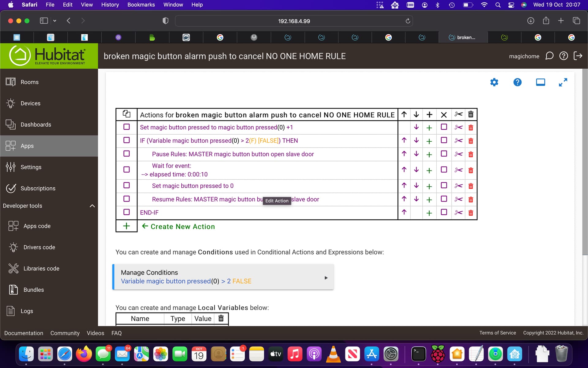Click the blue settings gear icon
The image size is (588, 368).
494,82
